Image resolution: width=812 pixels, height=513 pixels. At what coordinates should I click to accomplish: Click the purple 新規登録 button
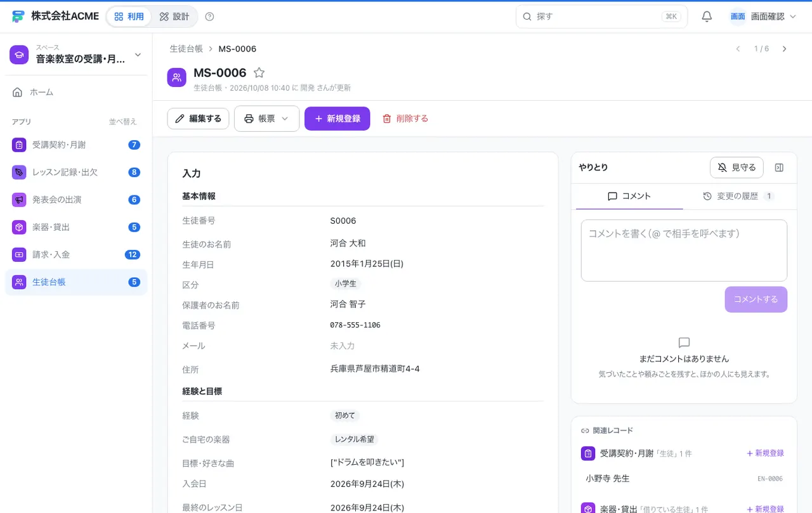click(337, 119)
